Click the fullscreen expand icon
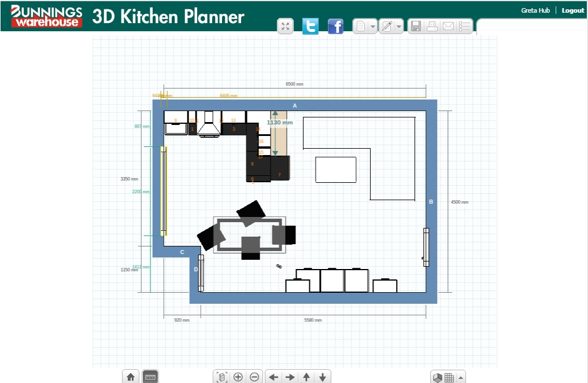This screenshot has height=383, width=588. click(285, 26)
